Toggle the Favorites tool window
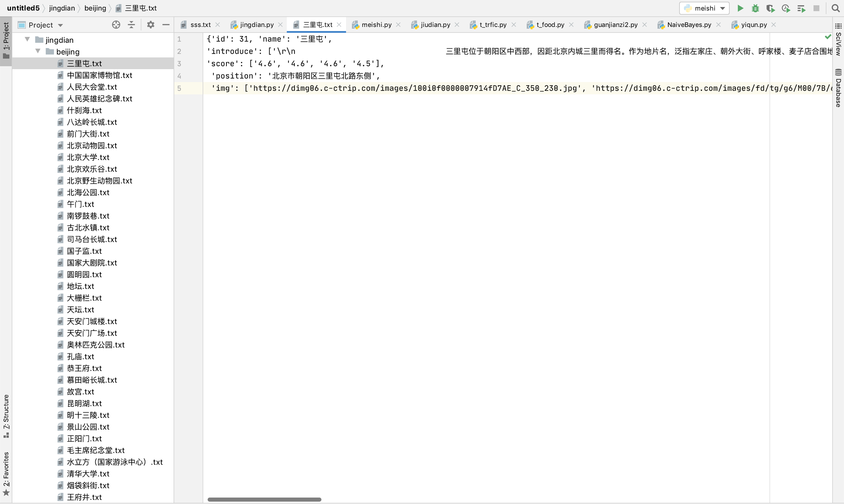The height and width of the screenshot is (504, 844). pos(6,474)
